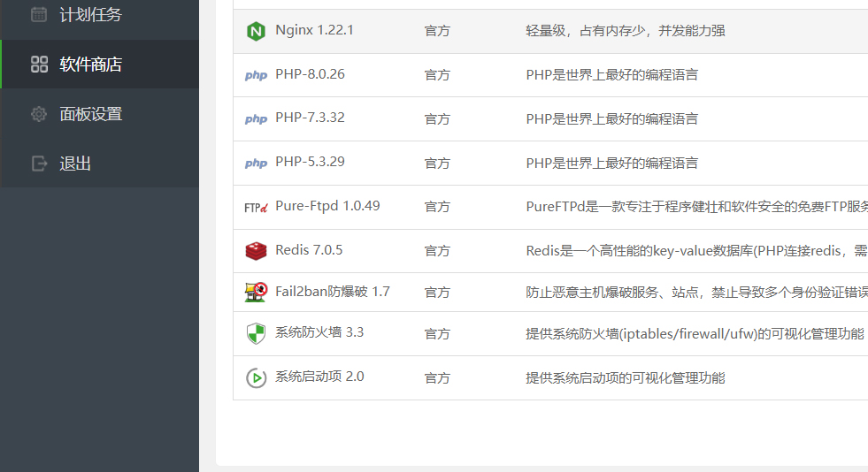
Task: Click 系统防火墙 3.3 name
Action: pyautogui.click(x=319, y=332)
